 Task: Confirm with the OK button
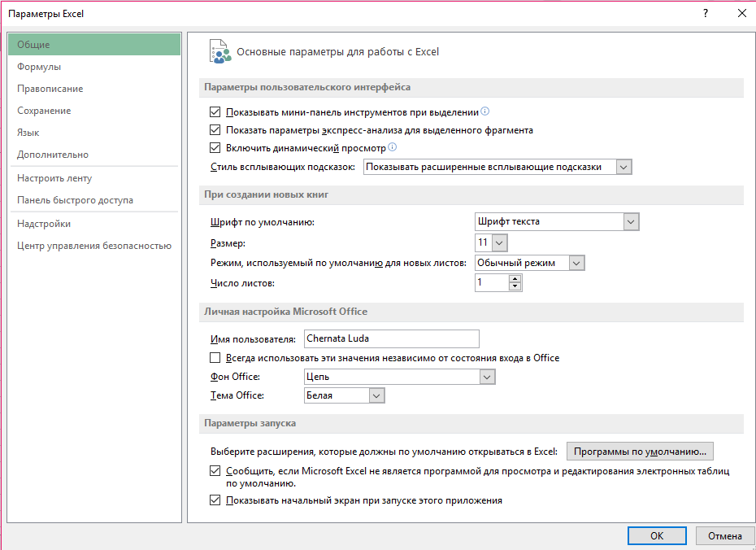pyautogui.click(x=657, y=535)
